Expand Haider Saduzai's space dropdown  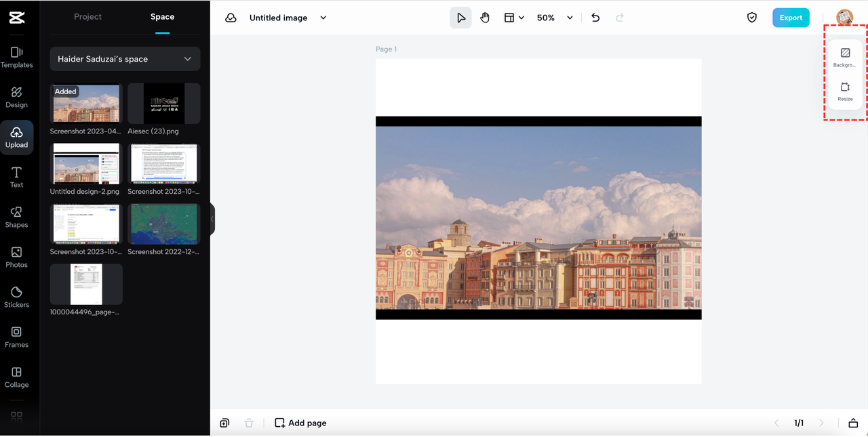click(x=125, y=59)
